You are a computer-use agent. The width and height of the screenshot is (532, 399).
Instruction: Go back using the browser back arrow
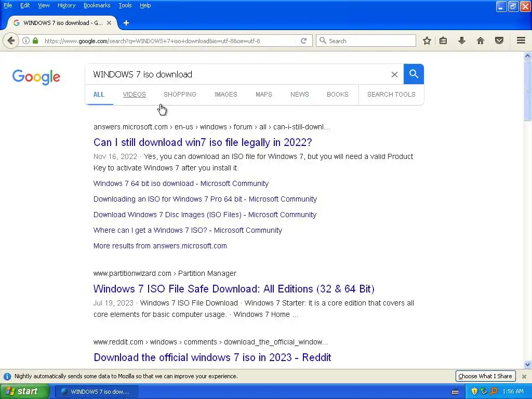coord(11,41)
